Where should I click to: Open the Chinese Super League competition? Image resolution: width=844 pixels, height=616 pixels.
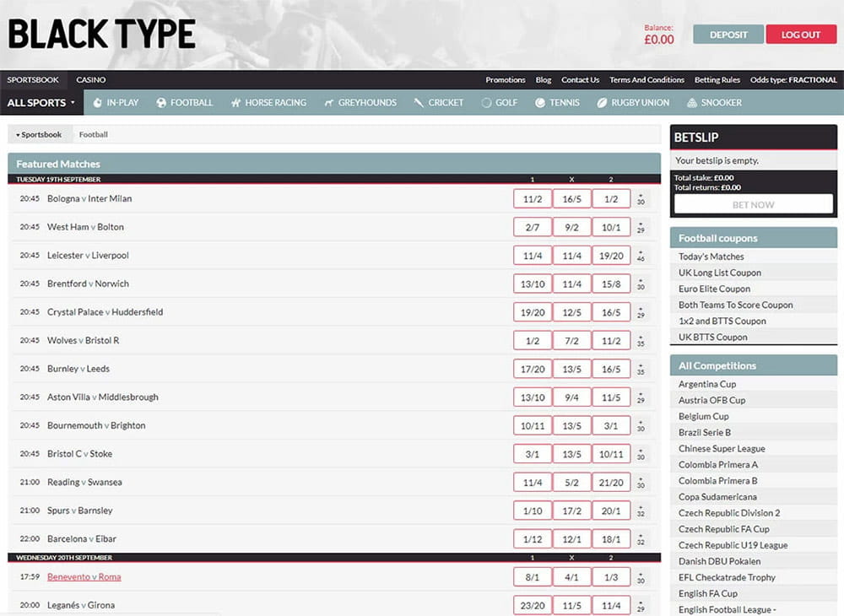722,449
